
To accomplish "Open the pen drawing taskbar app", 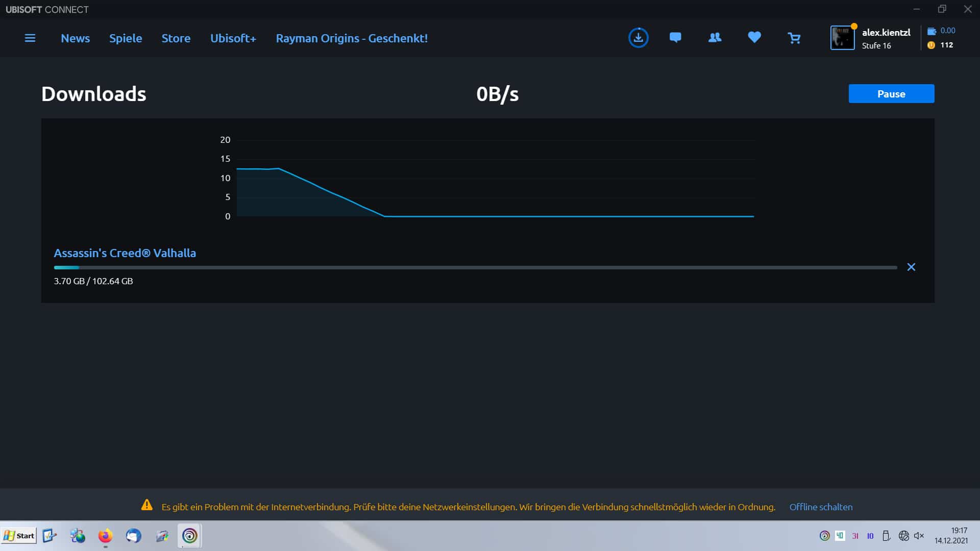I will [x=162, y=536].
